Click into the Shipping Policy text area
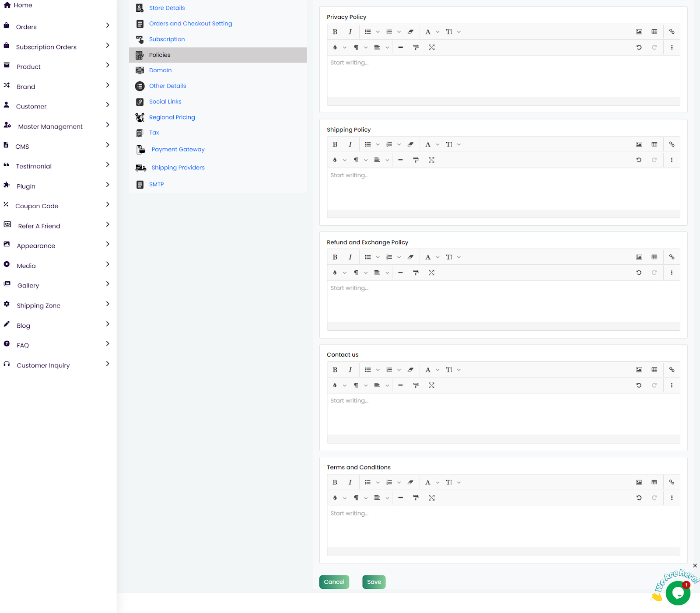The height and width of the screenshot is (613, 700). [x=503, y=189]
